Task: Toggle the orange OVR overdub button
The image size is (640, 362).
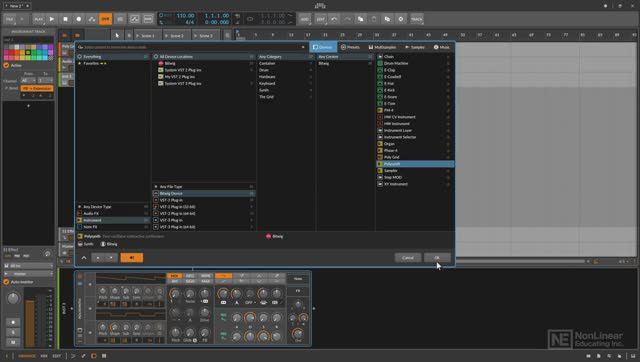Action: point(106,19)
